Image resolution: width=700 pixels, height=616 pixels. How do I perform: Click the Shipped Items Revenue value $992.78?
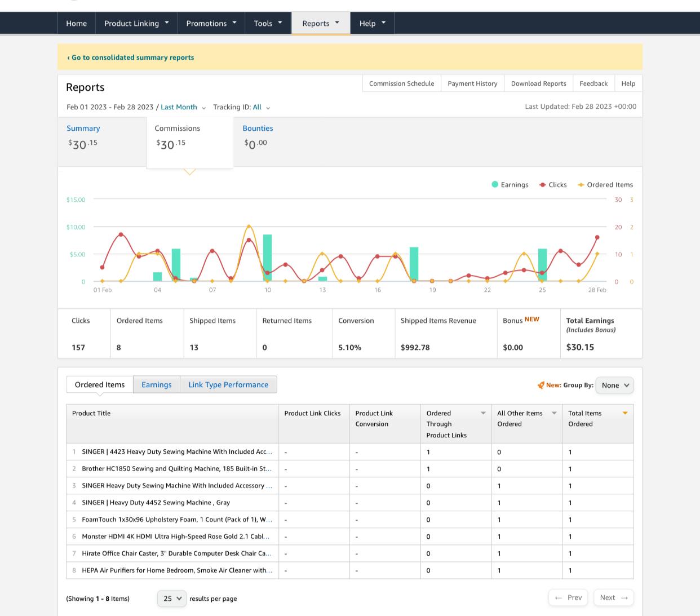(x=415, y=348)
